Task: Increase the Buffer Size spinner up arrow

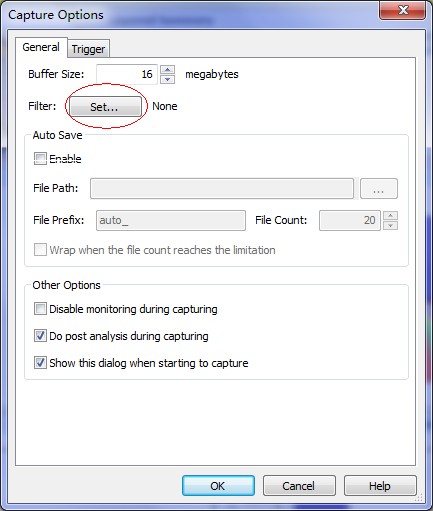Action: [167, 70]
